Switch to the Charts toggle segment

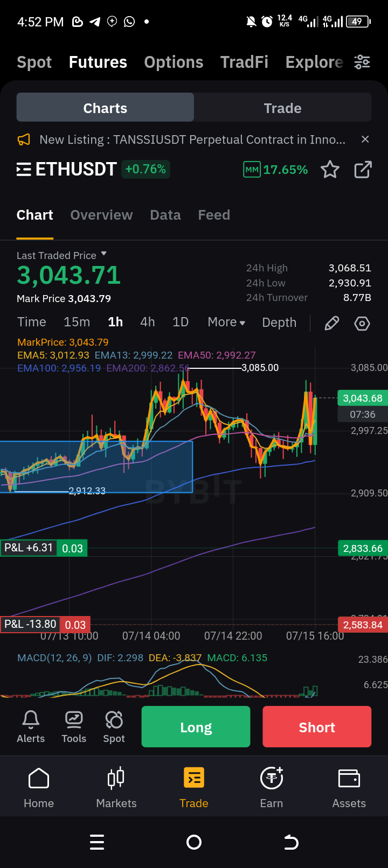click(x=105, y=108)
